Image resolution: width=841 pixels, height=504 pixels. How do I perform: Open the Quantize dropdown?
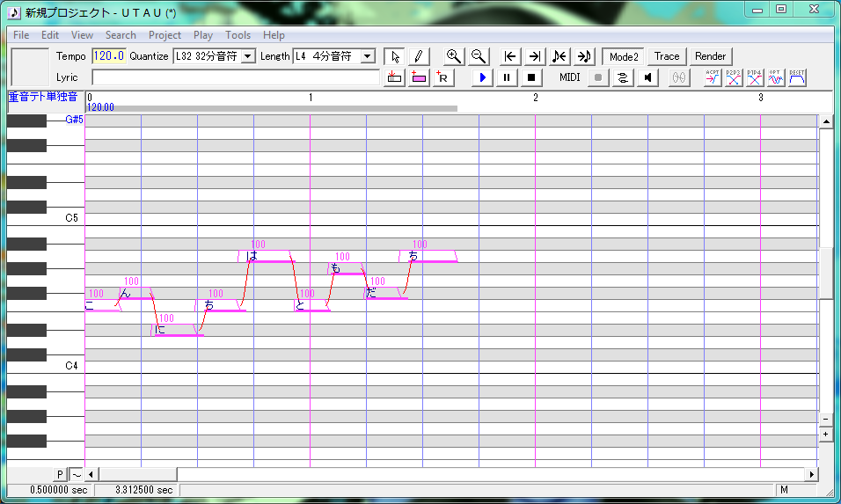pyautogui.click(x=248, y=56)
